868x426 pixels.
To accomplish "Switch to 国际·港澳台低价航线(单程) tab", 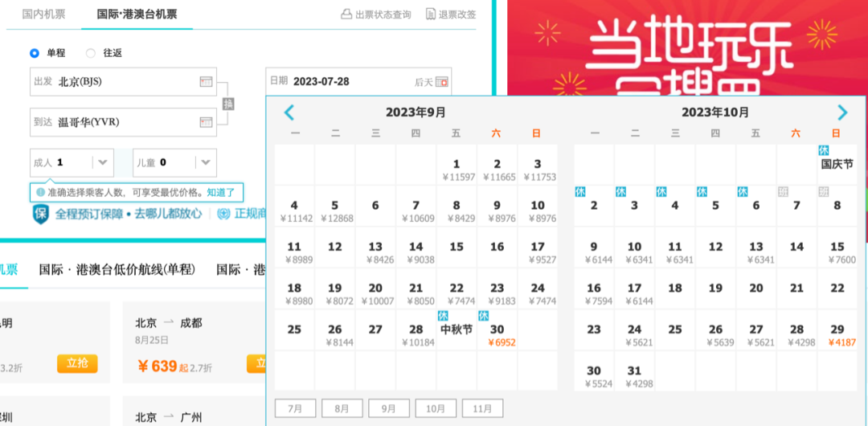I will (x=117, y=270).
